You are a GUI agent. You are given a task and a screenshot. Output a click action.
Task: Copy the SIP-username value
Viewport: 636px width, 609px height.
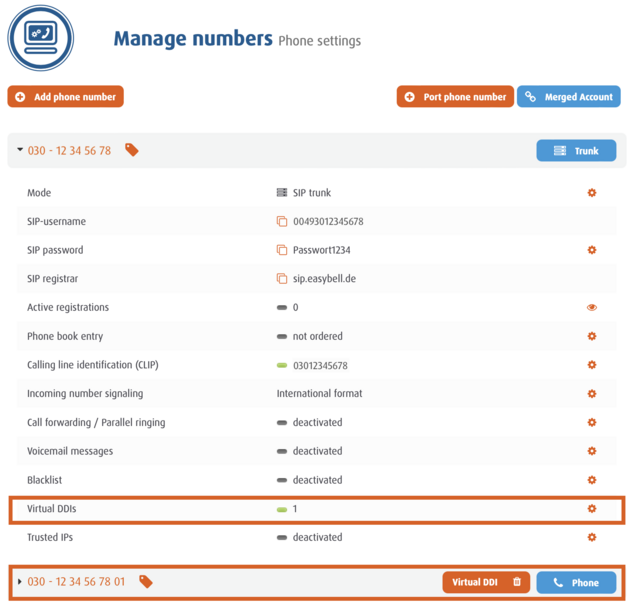[x=282, y=222]
